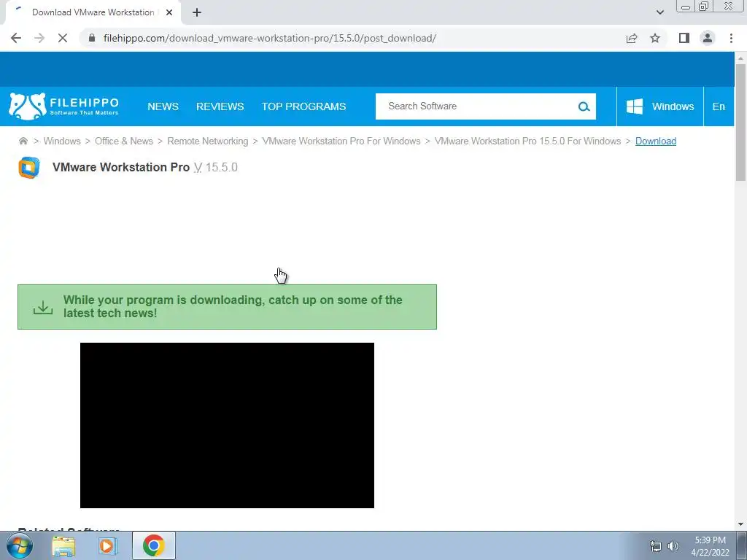Open Windows Explorer from taskbar
This screenshot has width=747, height=560.
[x=63, y=545]
